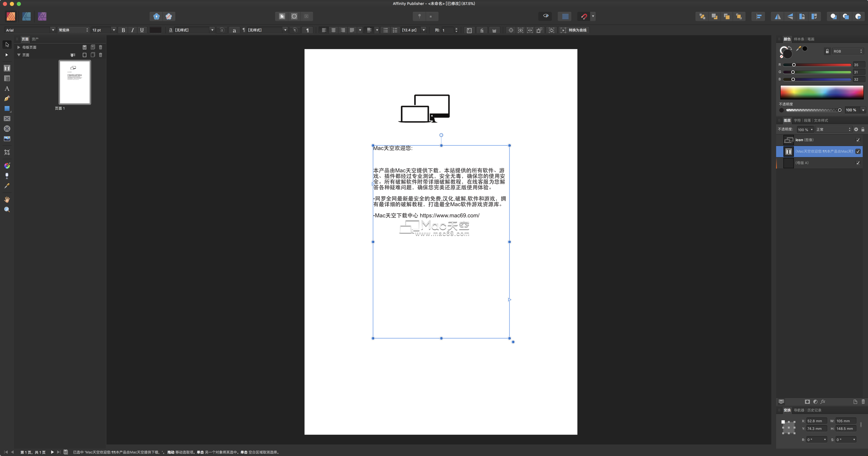Select the Picture Frame Ellipse tool
The height and width of the screenshot is (456, 868).
[7, 129]
